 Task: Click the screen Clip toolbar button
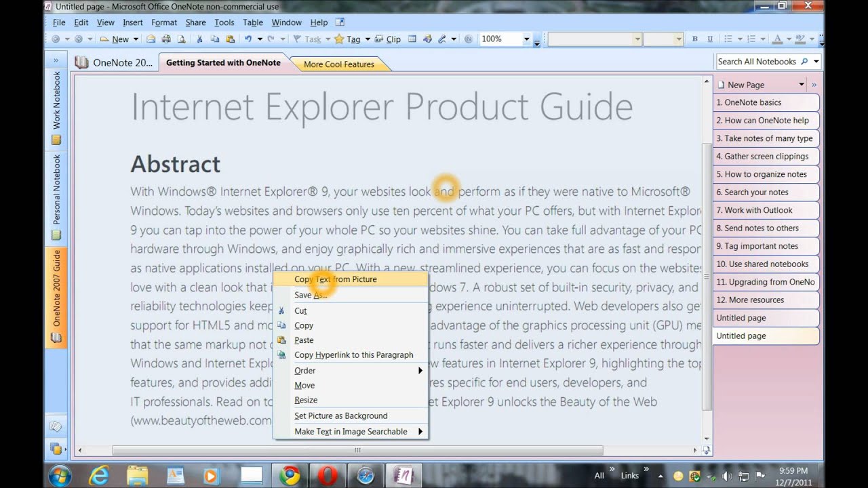pos(387,39)
